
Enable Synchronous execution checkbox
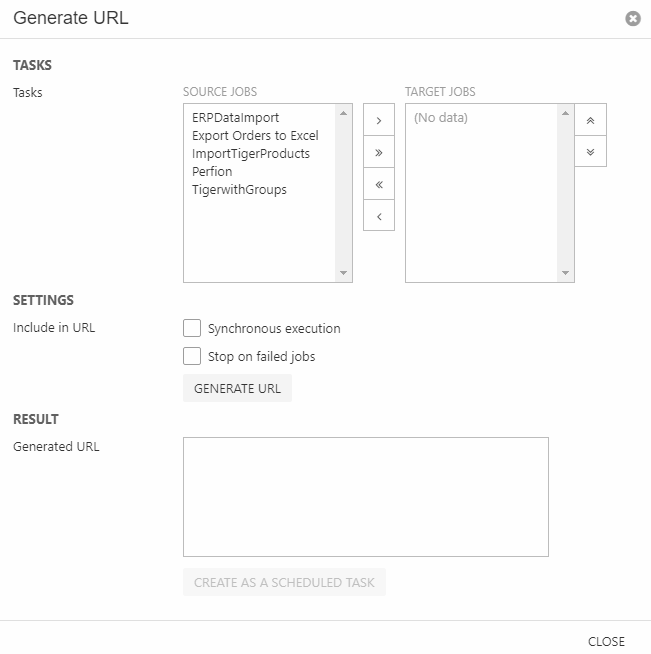point(193,328)
